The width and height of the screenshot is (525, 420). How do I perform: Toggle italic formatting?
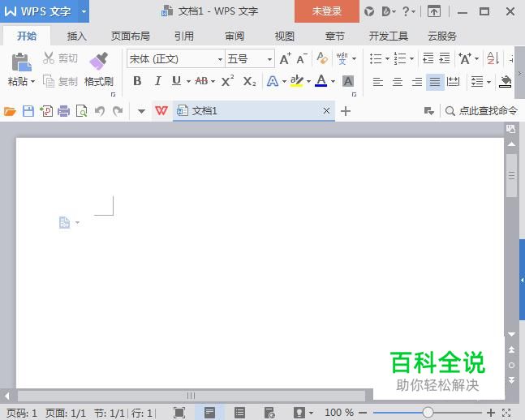point(157,81)
